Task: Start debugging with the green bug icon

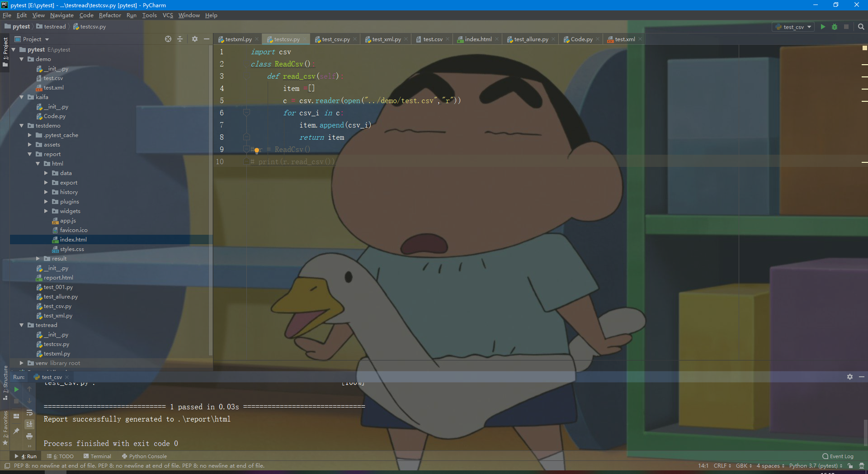Action: 835,27
